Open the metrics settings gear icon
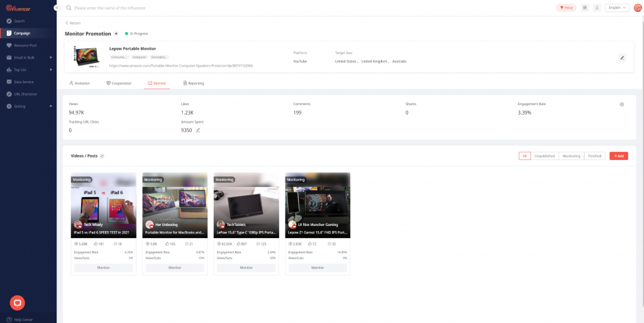 pos(622,105)
